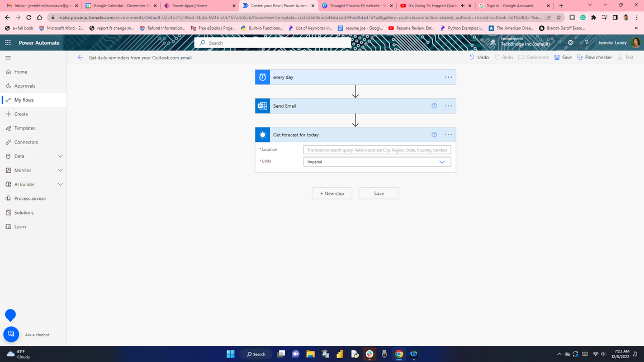Switch to the Power Apps Home tab
644x362 pixels.
(199, 6)
